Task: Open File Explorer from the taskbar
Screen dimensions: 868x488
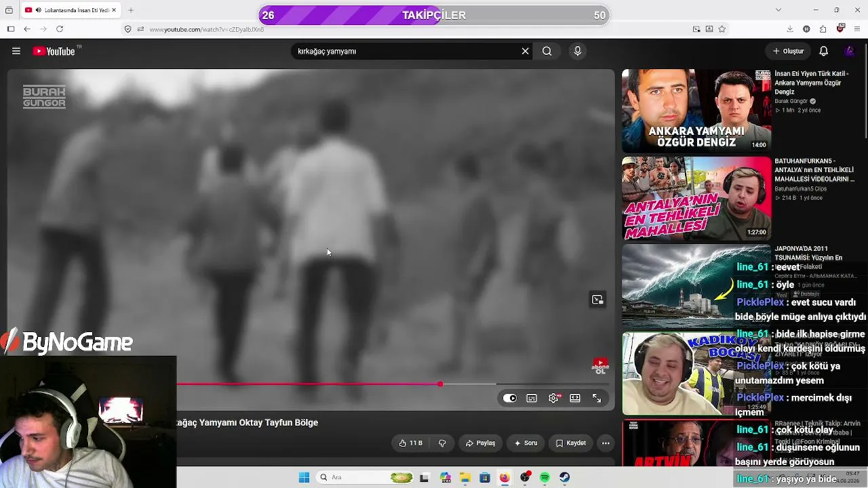Action: pyautogui.click(x=465, y=478)
